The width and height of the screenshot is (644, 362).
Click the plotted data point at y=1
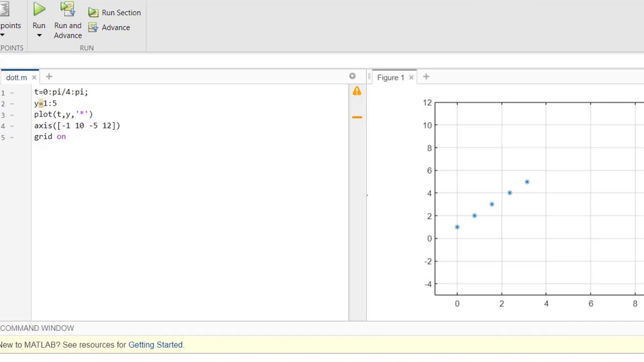[457, 227]
